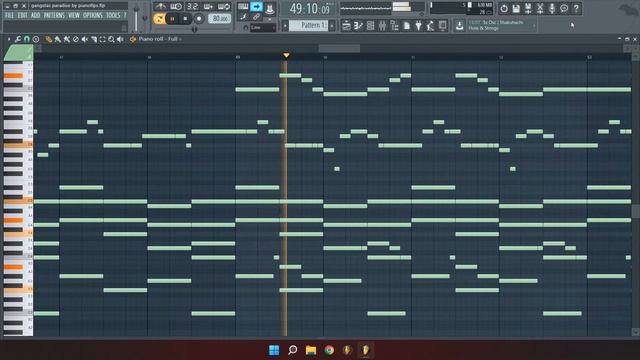Stop playback with the stop button
Screen dimensions: 640x360
[185, 19]
